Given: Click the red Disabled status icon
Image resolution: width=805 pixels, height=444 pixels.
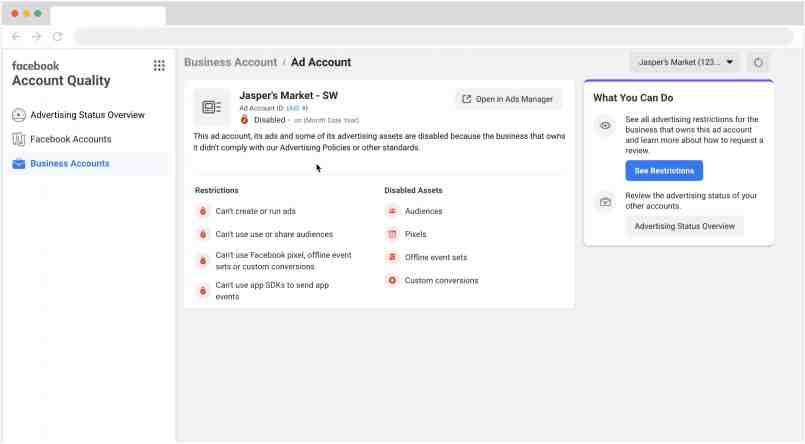Looking at the screenshot, I should [244, 120].
